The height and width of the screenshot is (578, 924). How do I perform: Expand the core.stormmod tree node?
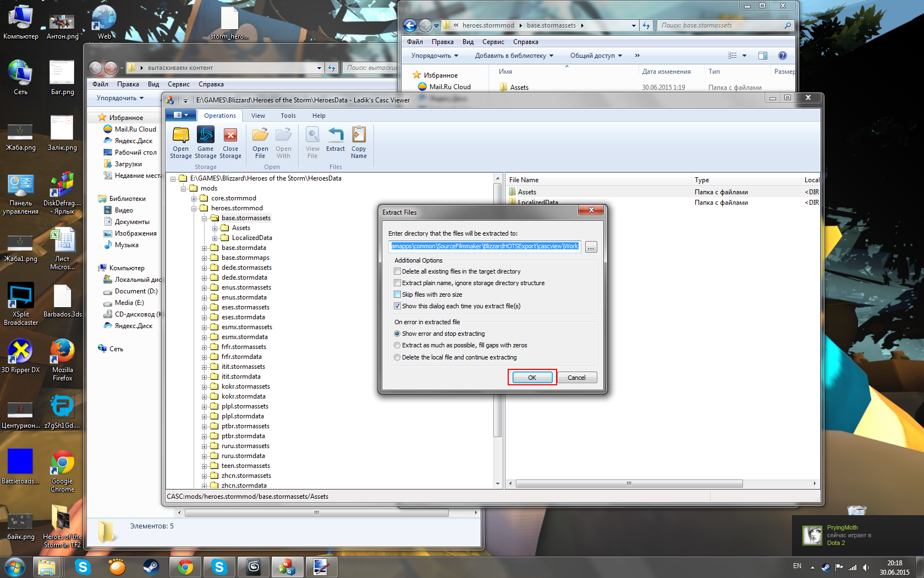point(194,198)
